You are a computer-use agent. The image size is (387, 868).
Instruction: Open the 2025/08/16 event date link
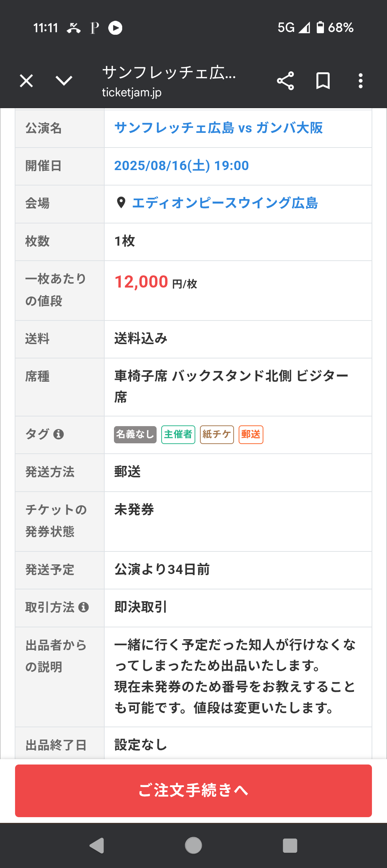coord(181,166)
